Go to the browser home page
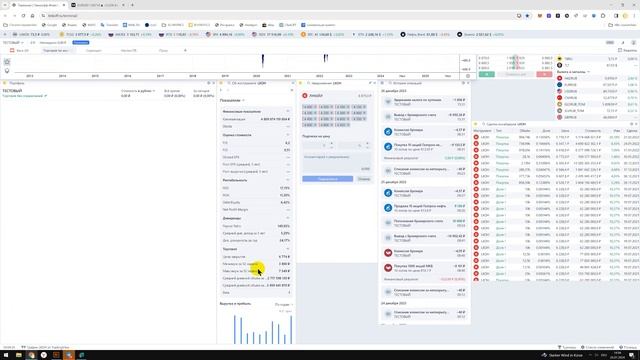 [x=32, y=16]
